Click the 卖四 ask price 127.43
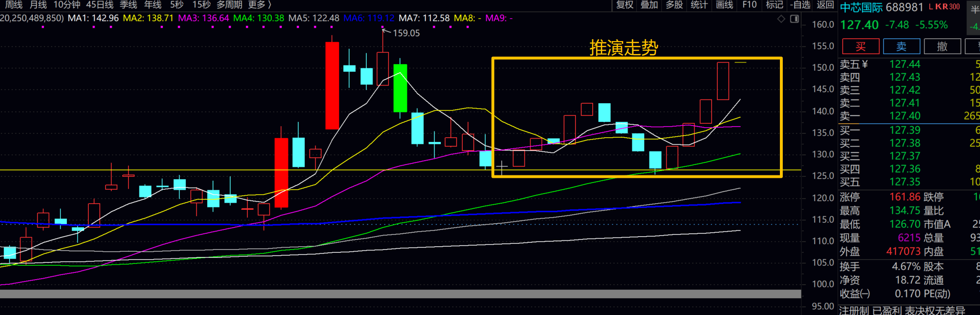 [x=905, y=77]
